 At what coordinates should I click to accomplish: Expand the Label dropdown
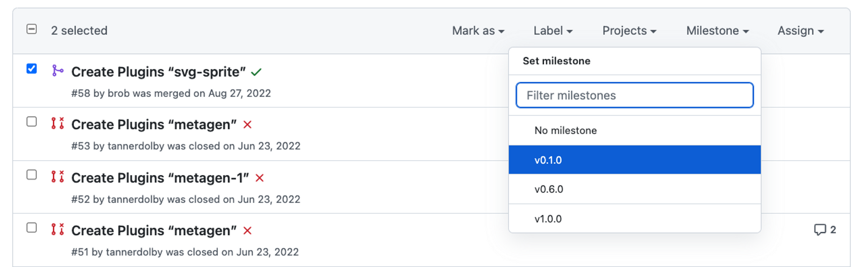click(553, 31)
